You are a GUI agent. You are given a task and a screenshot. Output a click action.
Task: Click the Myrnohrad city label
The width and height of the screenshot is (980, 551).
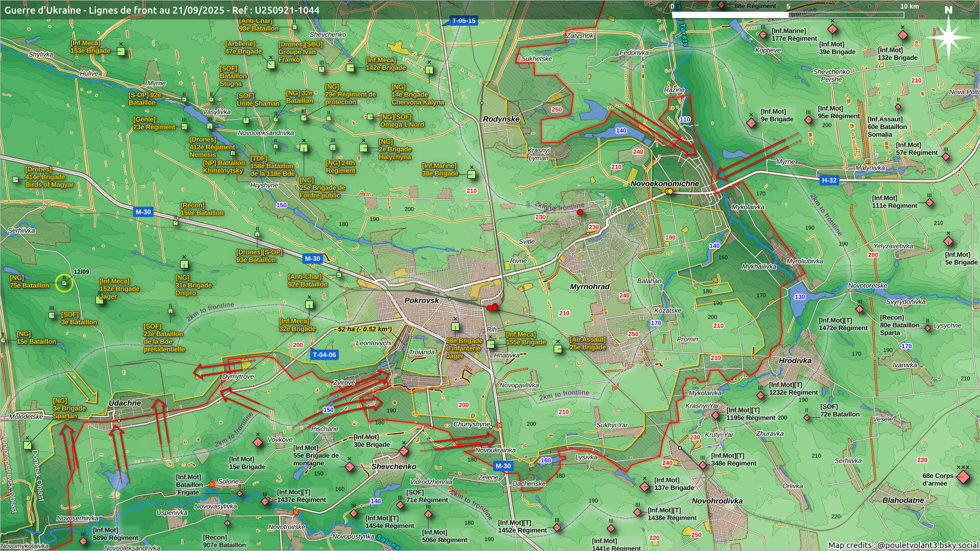click(x=590, y=287)
